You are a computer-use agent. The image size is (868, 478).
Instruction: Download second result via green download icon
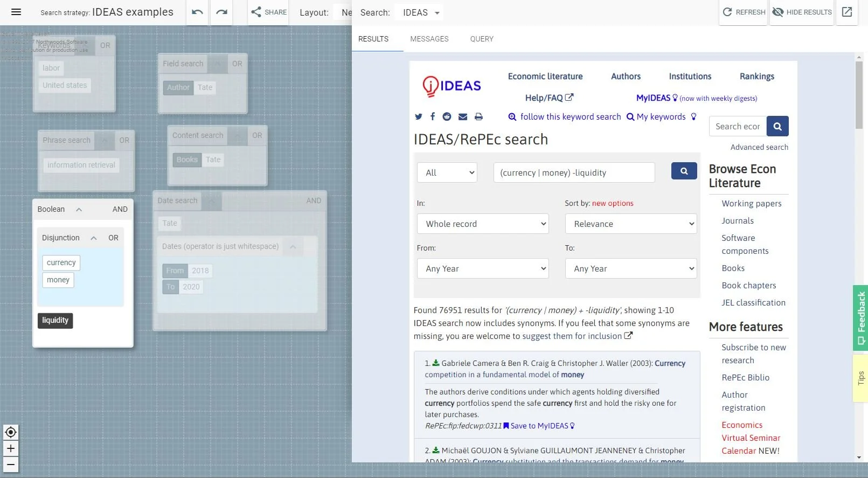(436, 451)
